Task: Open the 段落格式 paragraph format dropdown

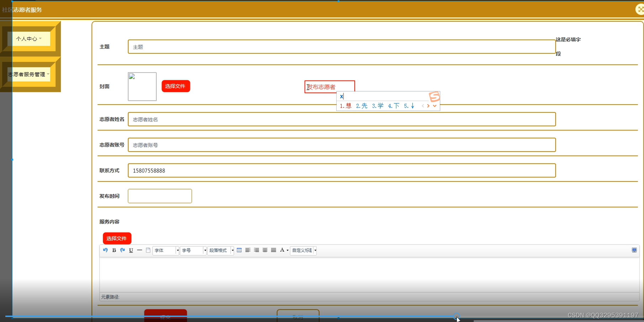Action: (221, 250)
